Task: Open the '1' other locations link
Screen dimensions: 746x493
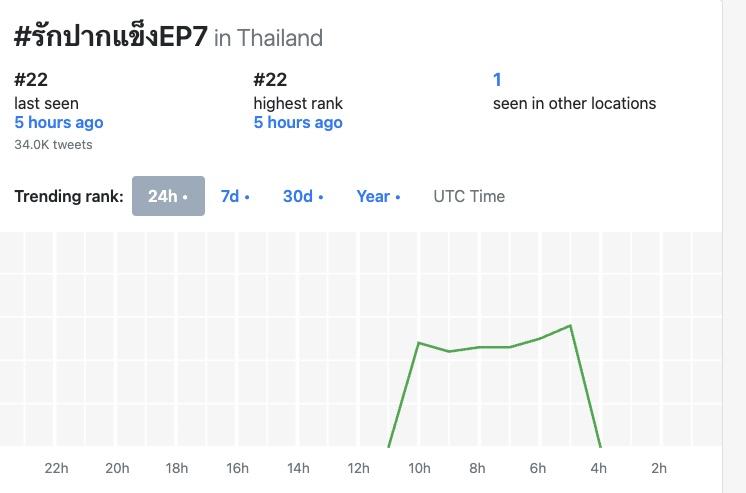Action: pyautogui.click(x=497, y=79)
